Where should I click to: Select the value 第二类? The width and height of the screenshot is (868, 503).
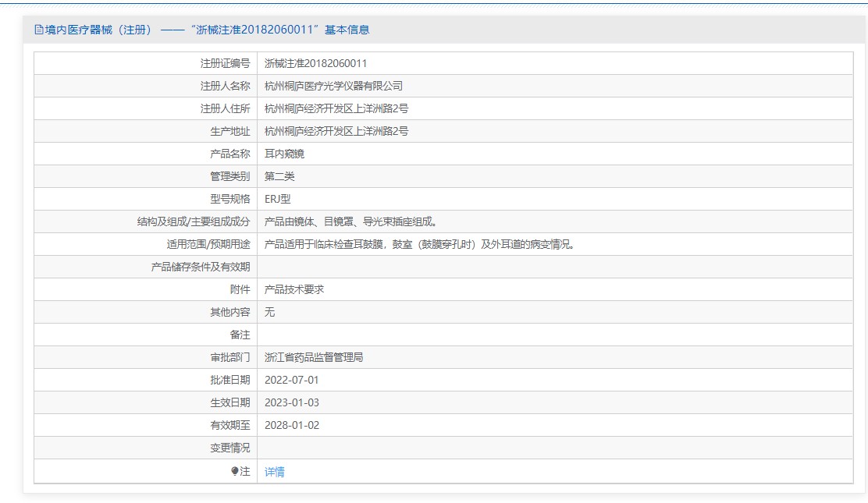279,176
